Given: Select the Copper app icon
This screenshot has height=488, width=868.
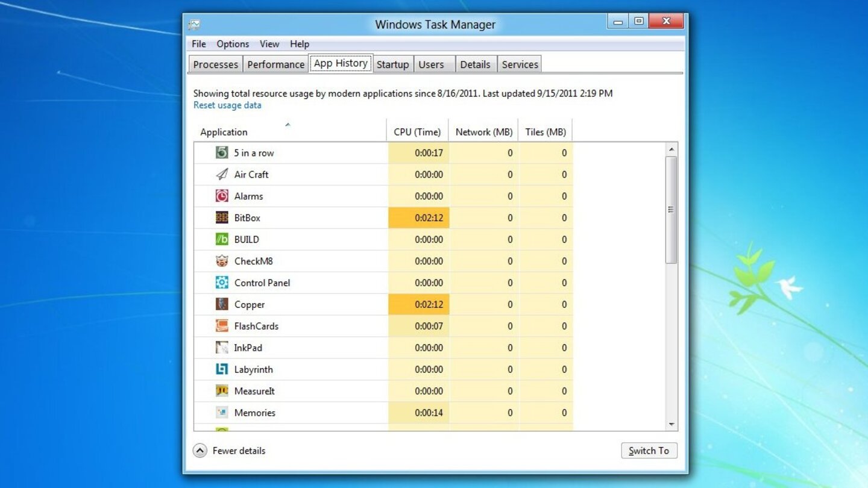Looking at the screenshot, I should [x=222, y=304].
